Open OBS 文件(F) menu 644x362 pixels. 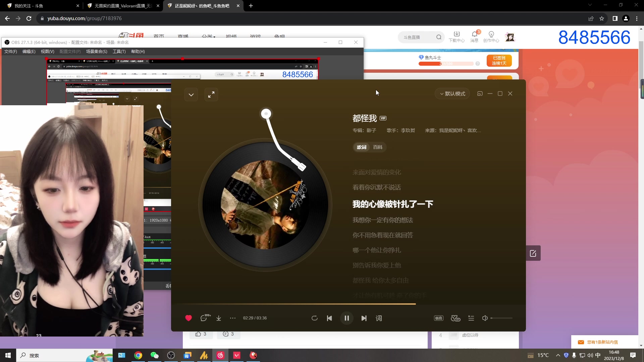point(10,52)
